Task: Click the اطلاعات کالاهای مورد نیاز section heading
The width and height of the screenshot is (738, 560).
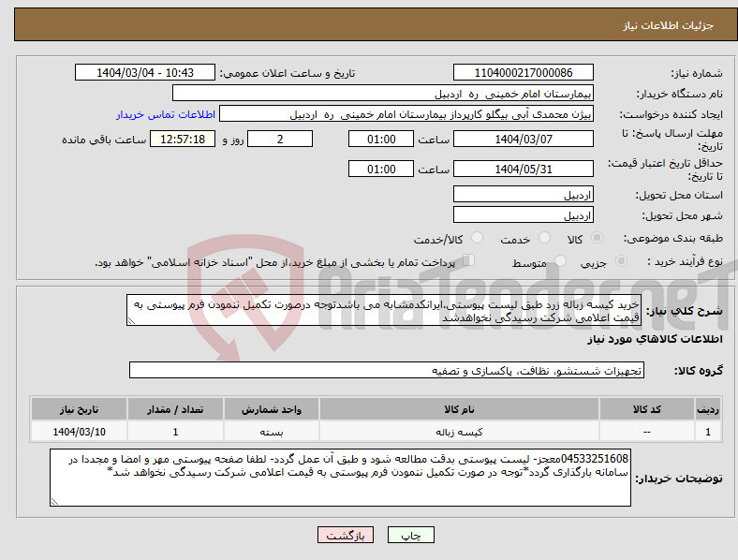Action: pos(655,339)
